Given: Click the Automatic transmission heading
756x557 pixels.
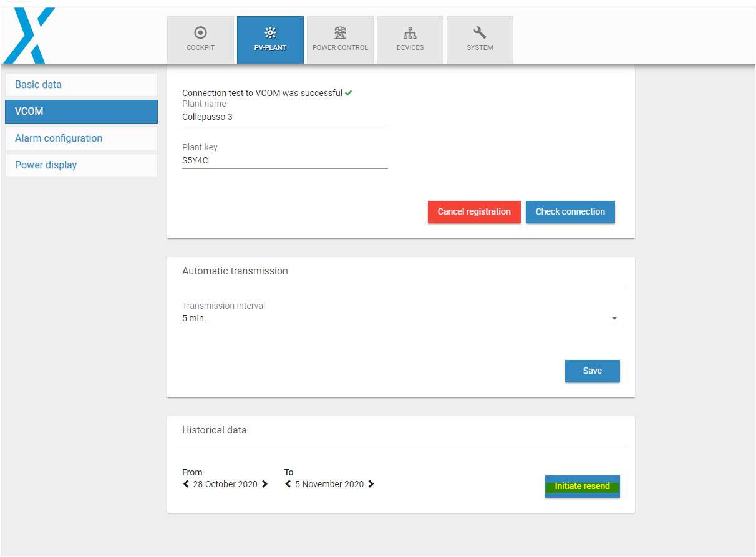Looking at the screenshot, I should point(235,271).
